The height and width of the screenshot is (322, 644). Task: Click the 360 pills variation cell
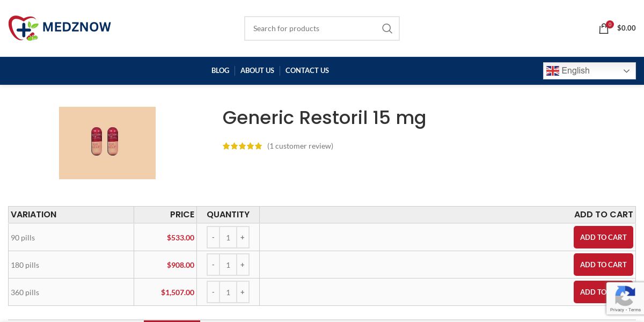pos(71,292)
